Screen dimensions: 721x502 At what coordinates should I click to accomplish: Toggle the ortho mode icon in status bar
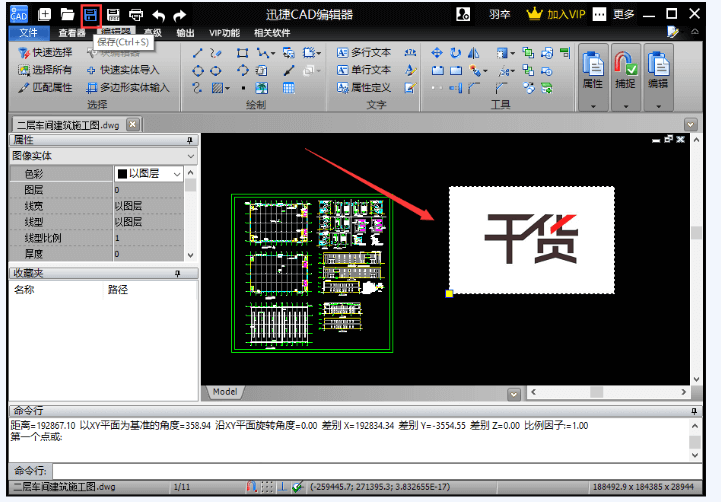[x=282, y=486]
